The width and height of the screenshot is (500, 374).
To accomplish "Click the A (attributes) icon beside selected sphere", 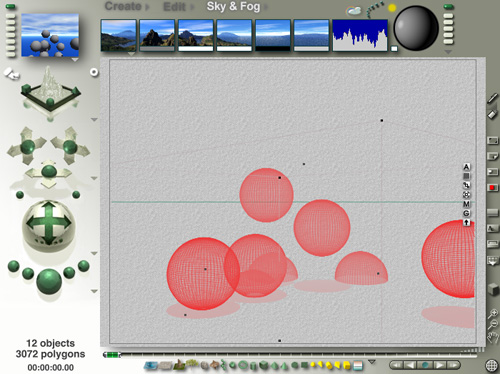I will (x=466, y=167).
